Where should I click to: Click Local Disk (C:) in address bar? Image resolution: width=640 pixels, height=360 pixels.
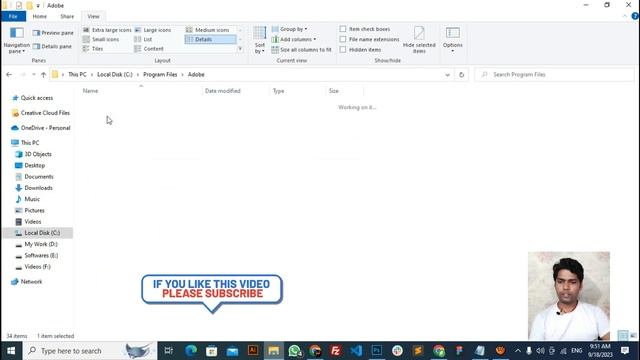pos(115,75)
